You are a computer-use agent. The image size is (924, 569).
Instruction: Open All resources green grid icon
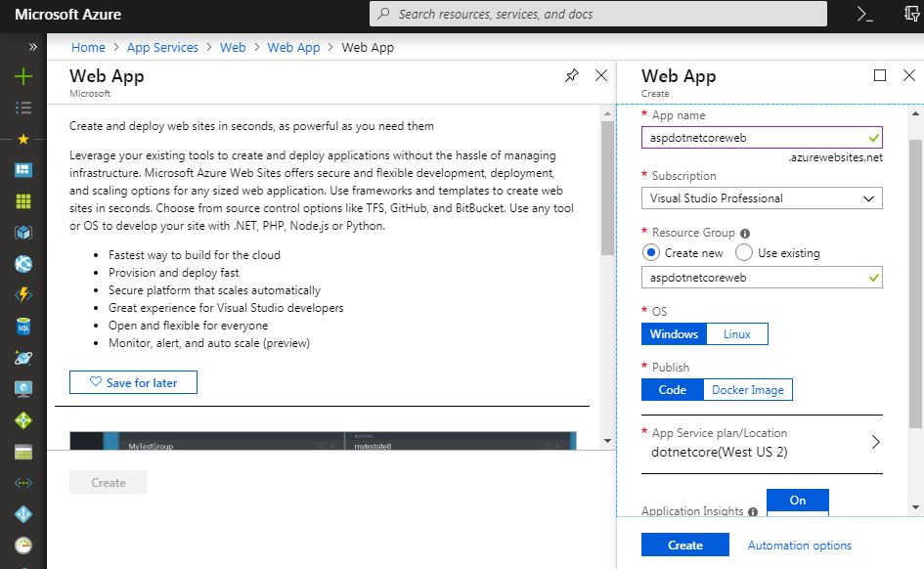[23, 201]
